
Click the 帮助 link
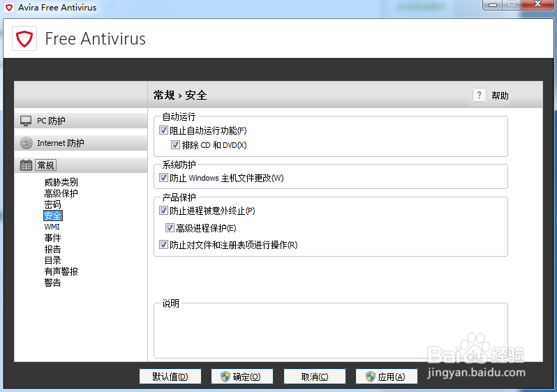pyautogui.click(x=500, y=96)
